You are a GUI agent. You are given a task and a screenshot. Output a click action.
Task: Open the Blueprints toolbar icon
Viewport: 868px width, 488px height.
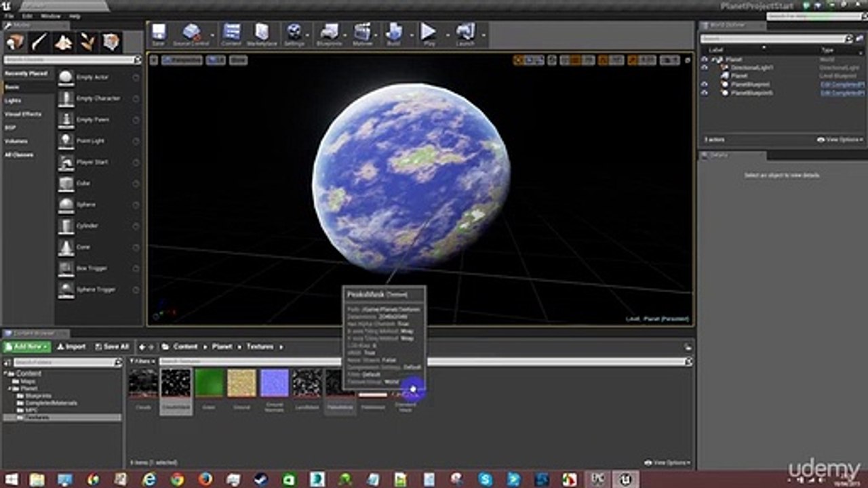(330, 34)
